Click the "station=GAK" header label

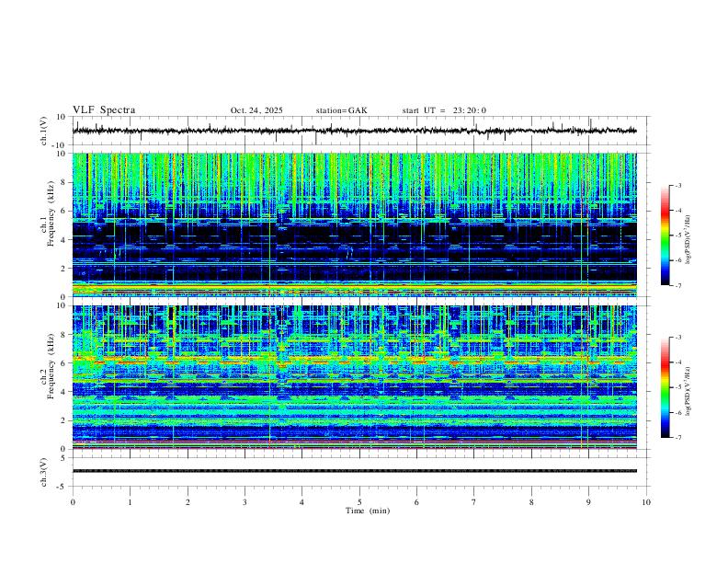tap(341, 110)
